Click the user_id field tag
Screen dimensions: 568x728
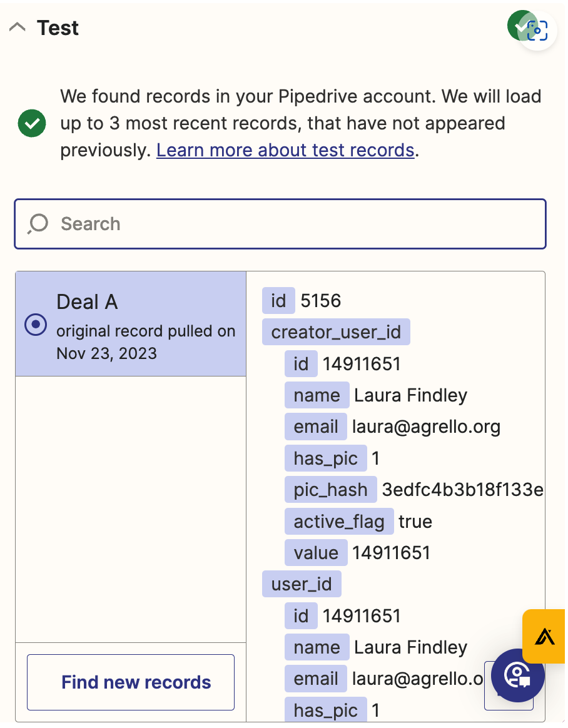coord(302,584)
